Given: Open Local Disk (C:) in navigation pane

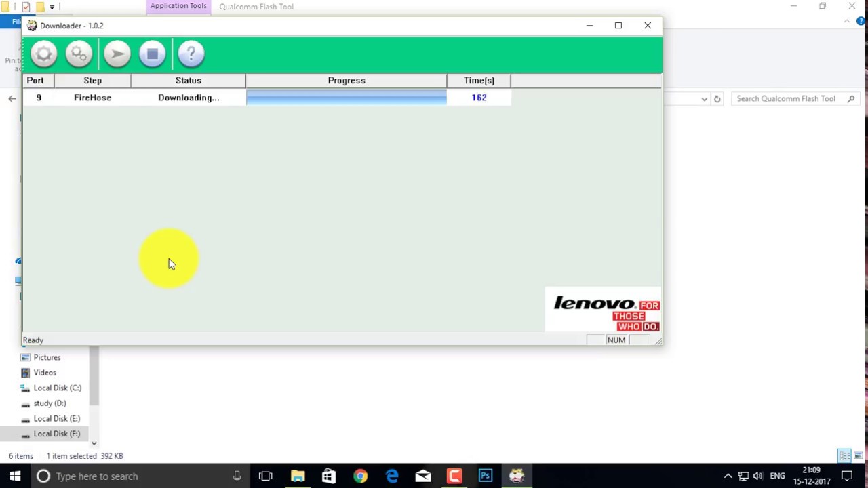Looking at the screenshot, I should [x=57, y=388].
